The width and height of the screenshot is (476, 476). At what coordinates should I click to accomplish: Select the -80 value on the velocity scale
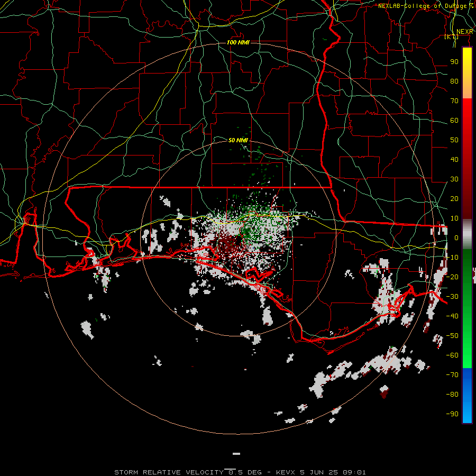click(x=452, y=395)
